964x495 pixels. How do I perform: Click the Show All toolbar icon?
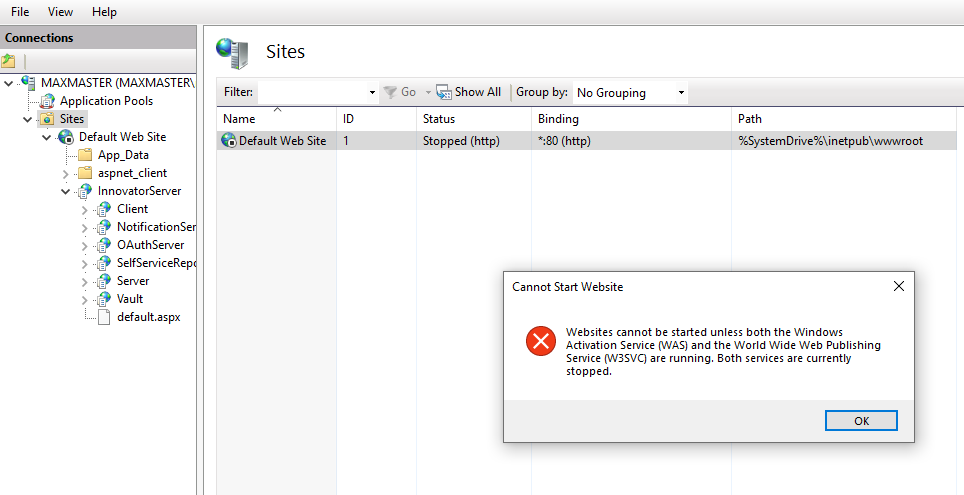coord(444,92)
